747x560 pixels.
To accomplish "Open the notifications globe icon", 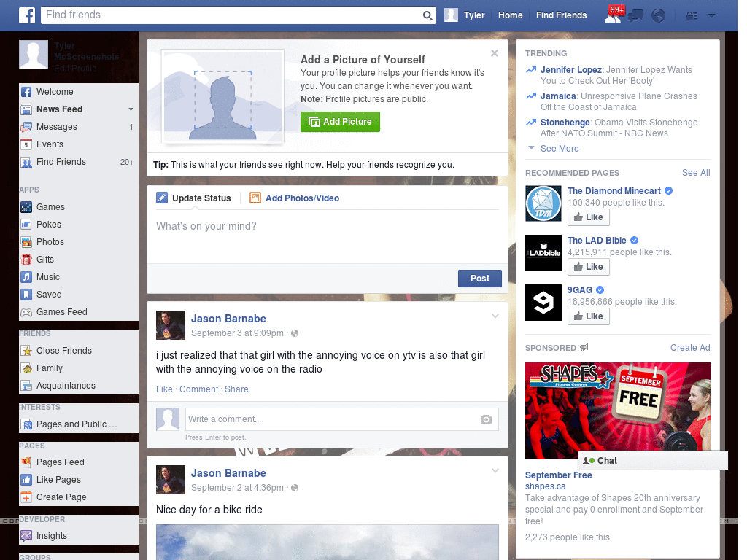I will [659, 16].
